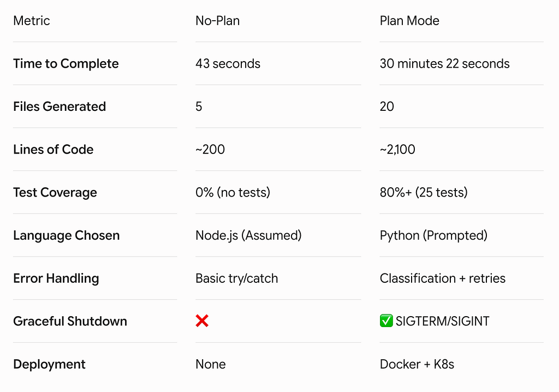
Task: Click the Basic try/catch cell
Action: pyautogui.click(x=237, y=278)
